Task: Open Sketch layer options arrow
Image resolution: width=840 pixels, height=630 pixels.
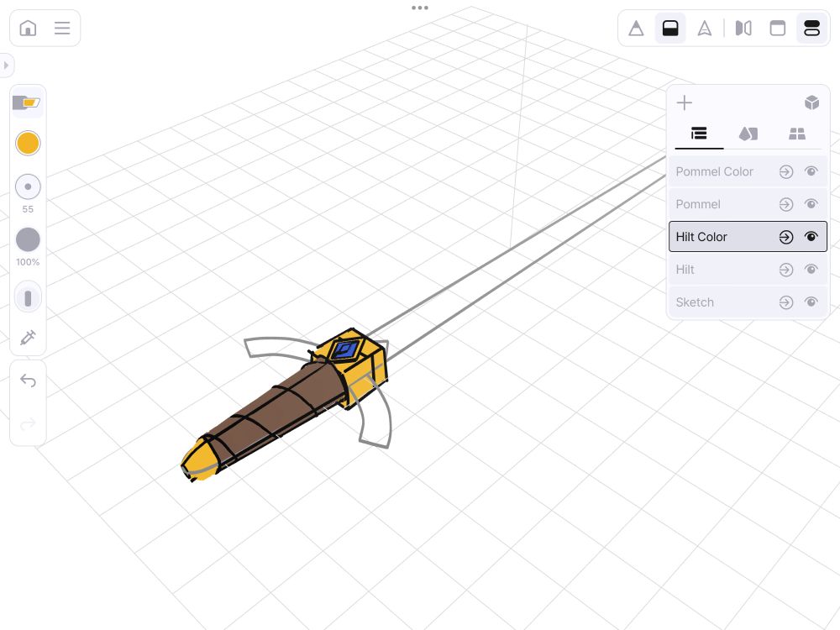Action: [786, 302]
